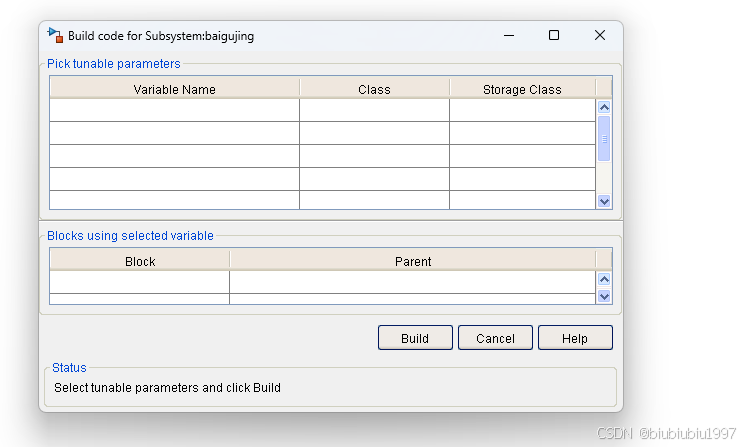Click the blocks table scroll down arrow
The height and width of the screenshot is (447, 752).
coord(604,296)
